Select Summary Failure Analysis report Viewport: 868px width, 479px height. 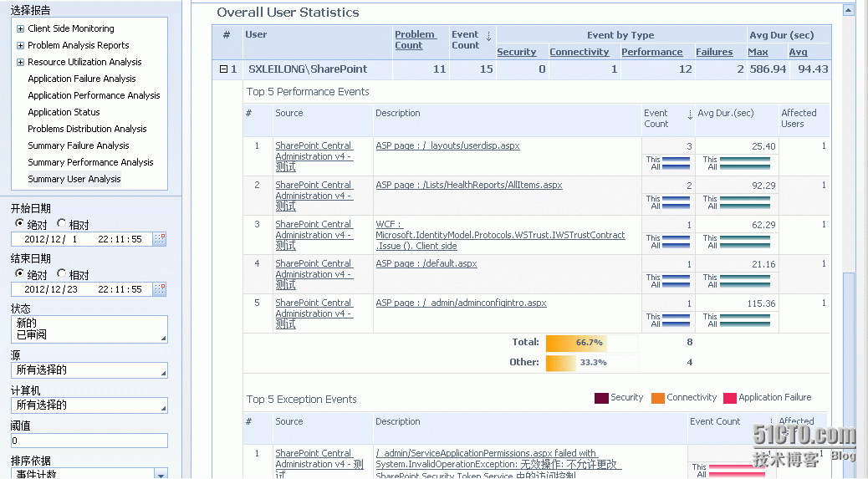(79, 145)
